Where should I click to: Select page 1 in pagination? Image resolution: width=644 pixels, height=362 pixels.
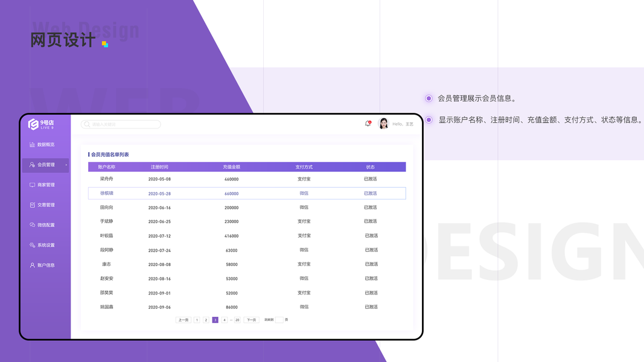tap(197, 320)
